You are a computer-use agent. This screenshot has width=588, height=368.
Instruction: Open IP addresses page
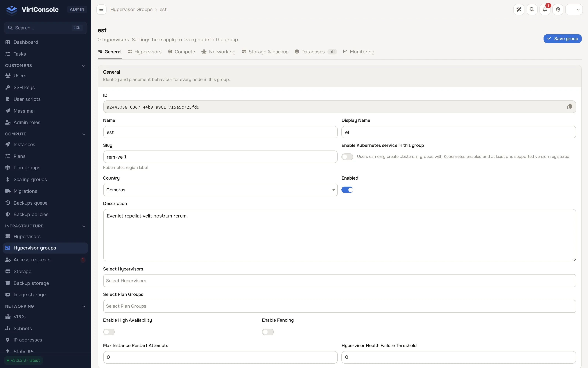pyautogui.click(x=45, y=340)
